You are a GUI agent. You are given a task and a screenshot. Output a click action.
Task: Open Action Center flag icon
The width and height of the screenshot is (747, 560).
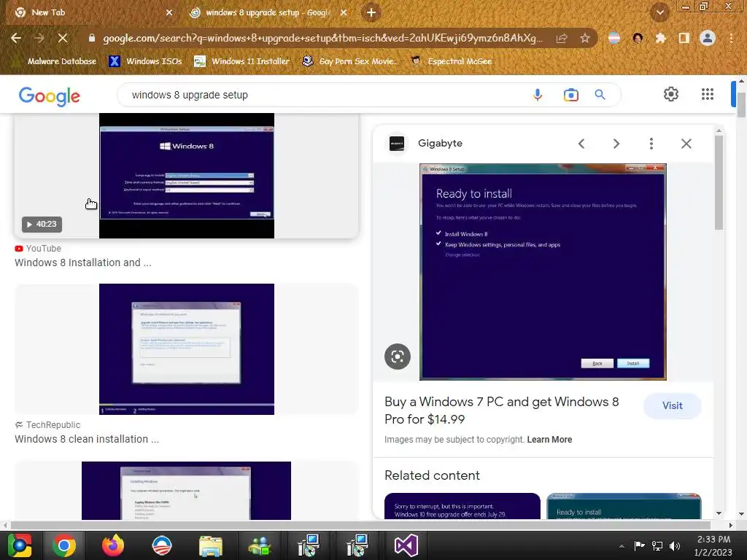click(x=639, y=545)
